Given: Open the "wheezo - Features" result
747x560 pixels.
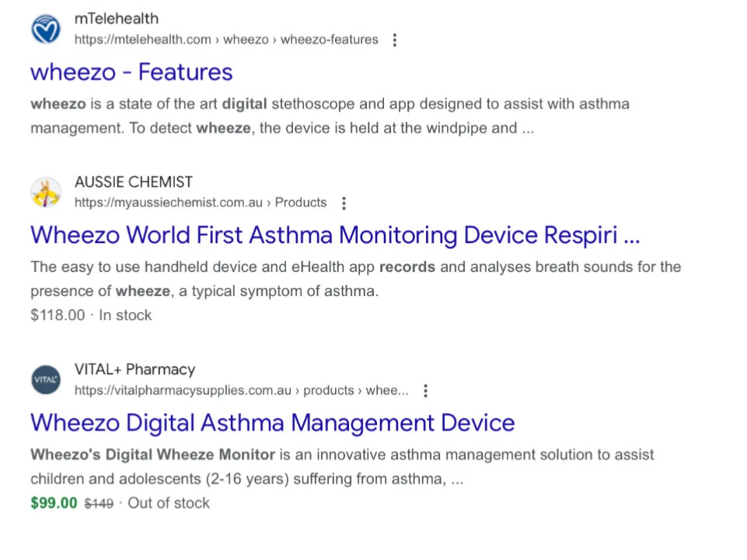Looking at the screenshot, I should coord(131,72).
